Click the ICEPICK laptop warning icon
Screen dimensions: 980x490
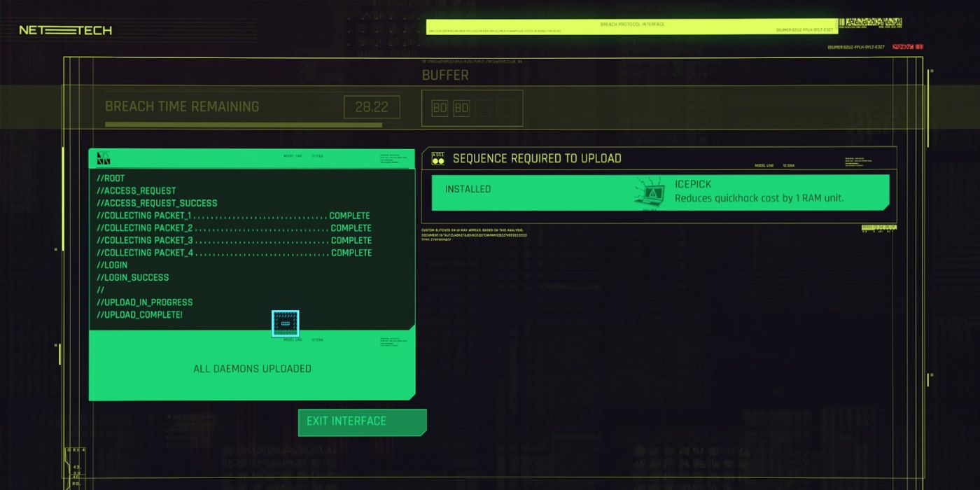tap(649, 192)
